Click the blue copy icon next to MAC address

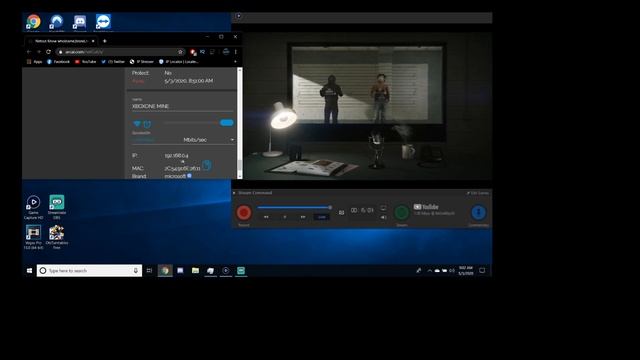click(x=207, y=165)
